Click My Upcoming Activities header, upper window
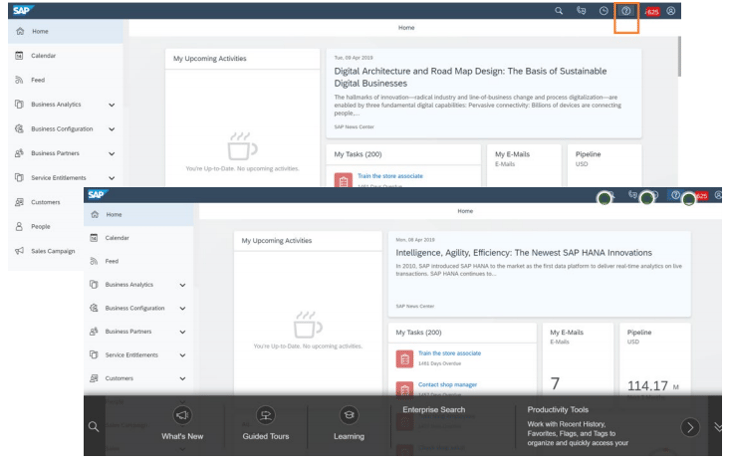Image resolution: width=730 pixels, height=464 pixels. 210,59
